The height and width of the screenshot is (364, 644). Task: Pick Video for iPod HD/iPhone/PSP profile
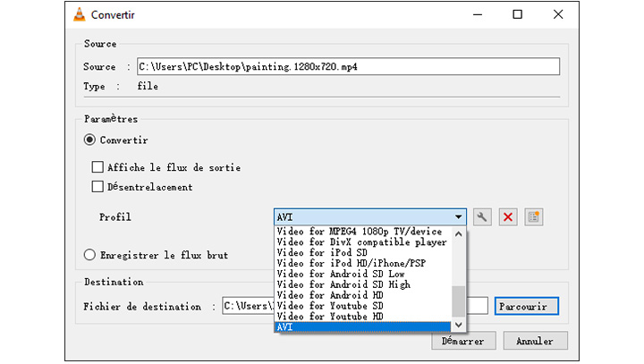[363, 263]
